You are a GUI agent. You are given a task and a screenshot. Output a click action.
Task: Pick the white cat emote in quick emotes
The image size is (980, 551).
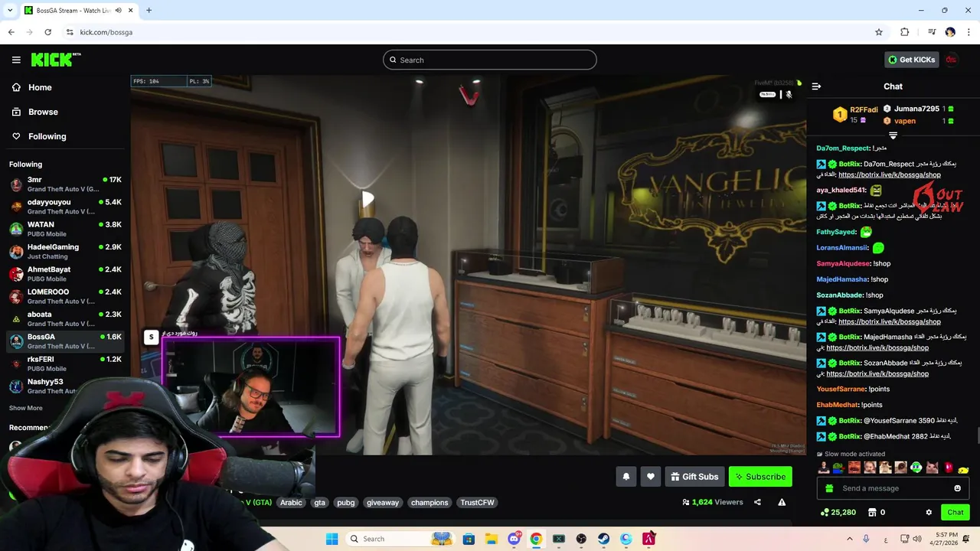932,468
